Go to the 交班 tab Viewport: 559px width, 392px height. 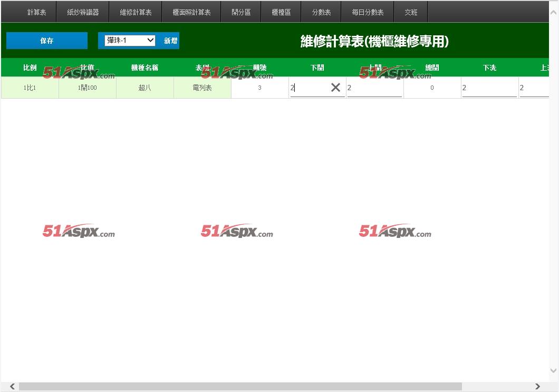tap(411, 12)
